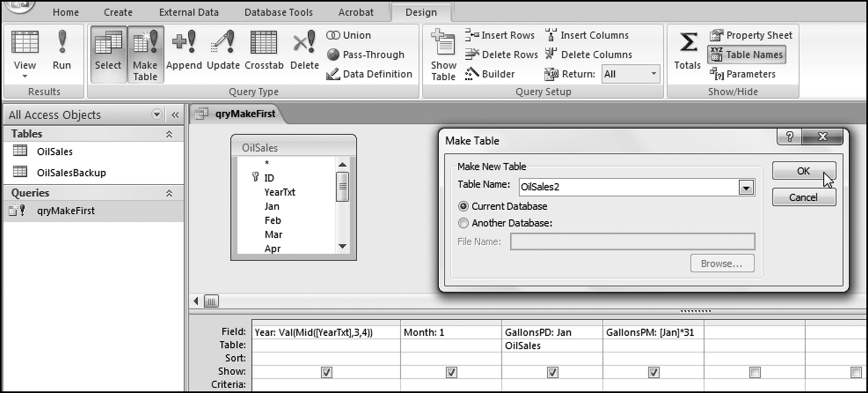Viewport: 868px width, 393px height.
Task: Open the Home ribbon tab
Action: 66,12
